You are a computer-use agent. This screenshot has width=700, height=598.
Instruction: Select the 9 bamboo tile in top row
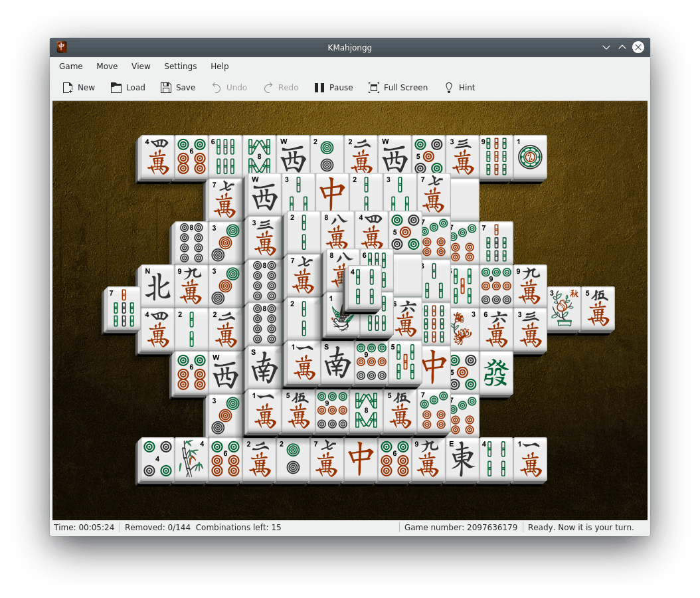click(x=496, y=156)
